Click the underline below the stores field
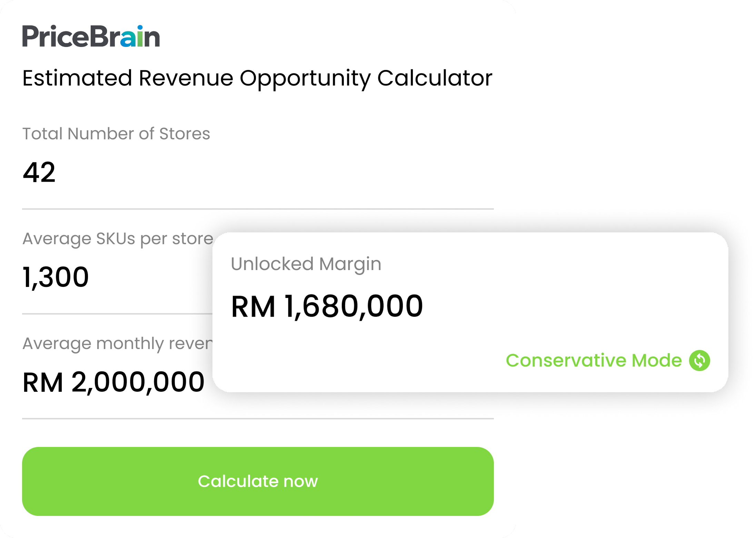This screenshot has width=756, height=538. click(258, 209)
